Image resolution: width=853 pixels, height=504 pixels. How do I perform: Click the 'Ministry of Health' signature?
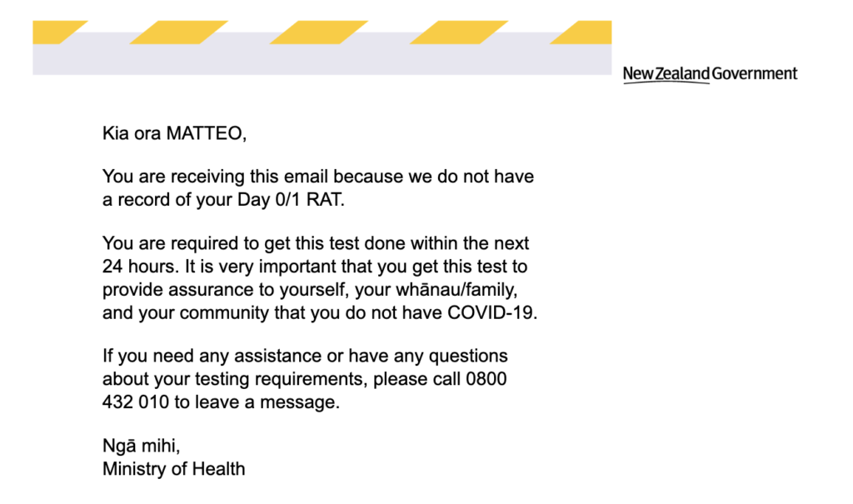[x=173, y=469]
